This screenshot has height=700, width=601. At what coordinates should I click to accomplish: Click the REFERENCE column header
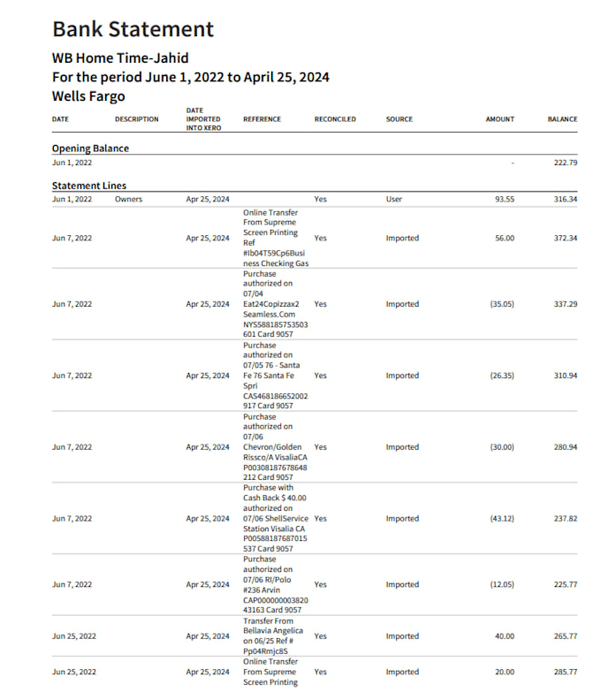[x=262, y=119]
